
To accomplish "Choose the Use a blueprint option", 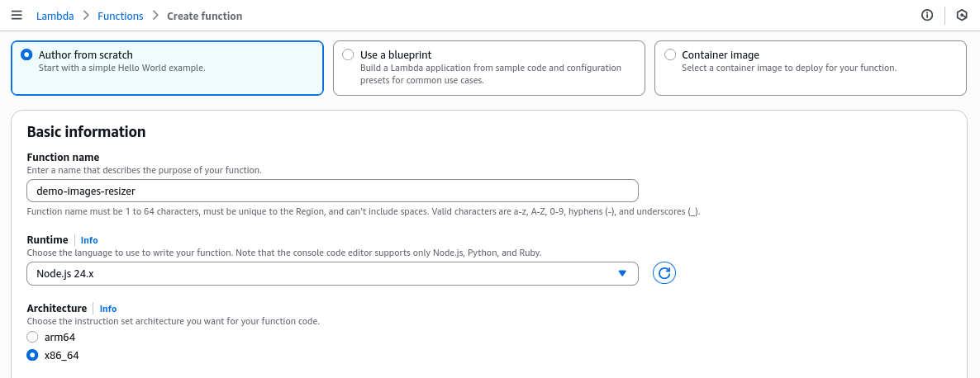I will pyautogui.click(x=348, y=54).
